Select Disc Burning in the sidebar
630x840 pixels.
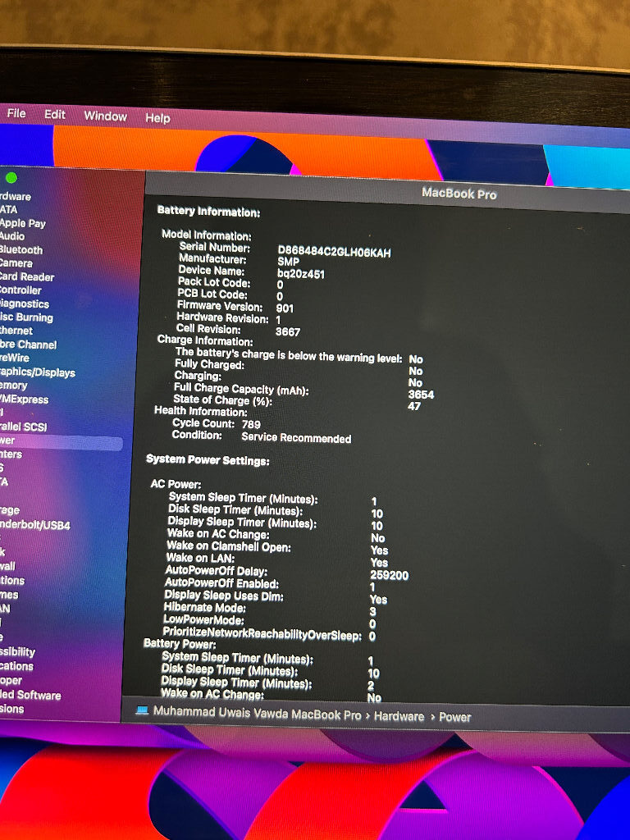26,317
